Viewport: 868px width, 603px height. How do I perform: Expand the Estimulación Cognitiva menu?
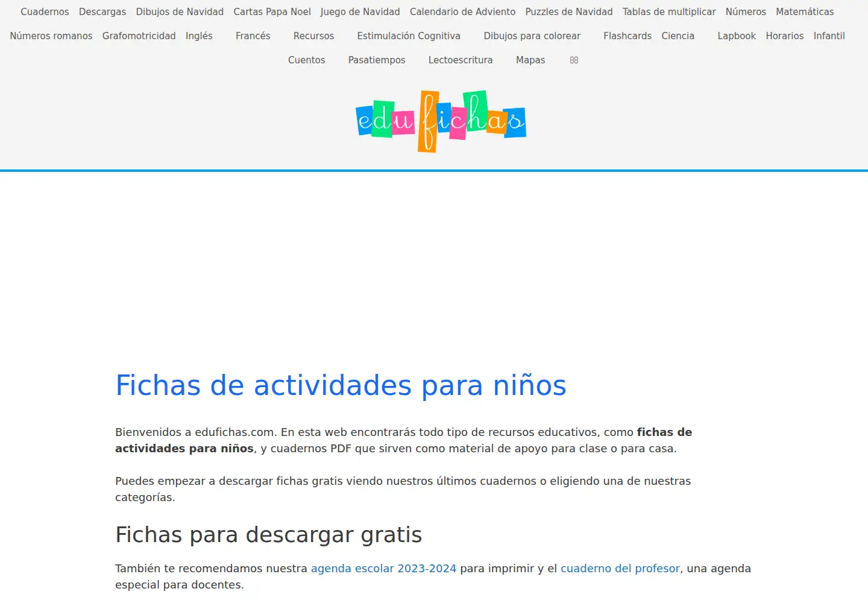tap(409, 36)
